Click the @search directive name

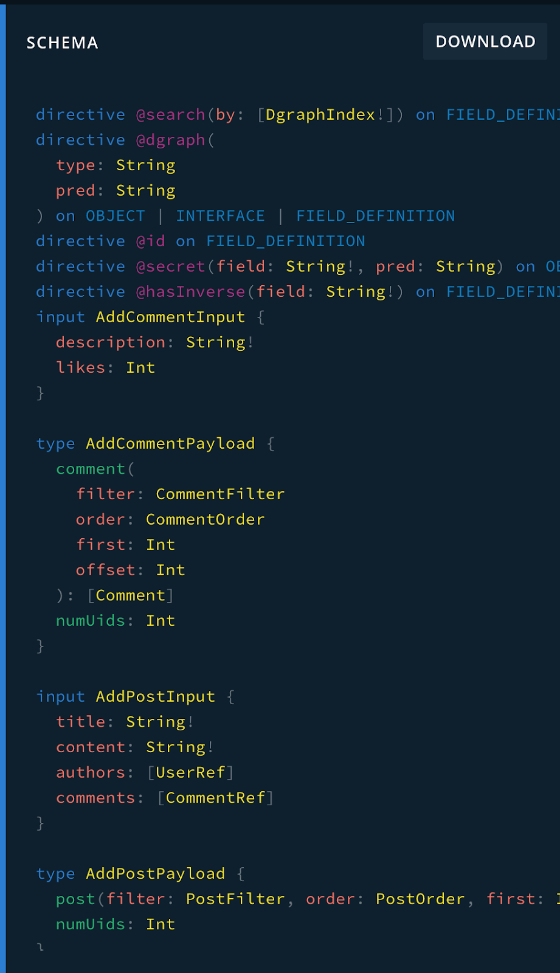171,114
